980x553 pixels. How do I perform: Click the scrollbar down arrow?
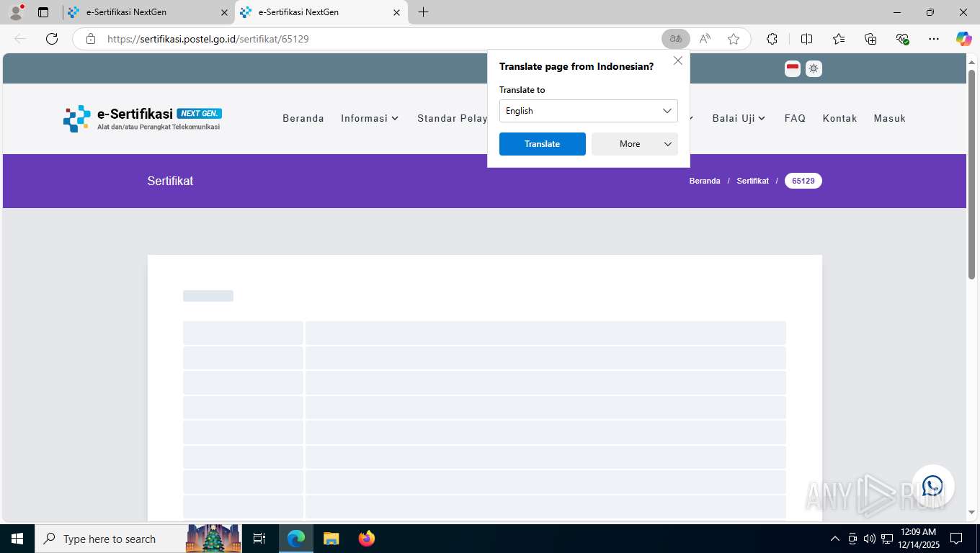[x=971, y=513]
